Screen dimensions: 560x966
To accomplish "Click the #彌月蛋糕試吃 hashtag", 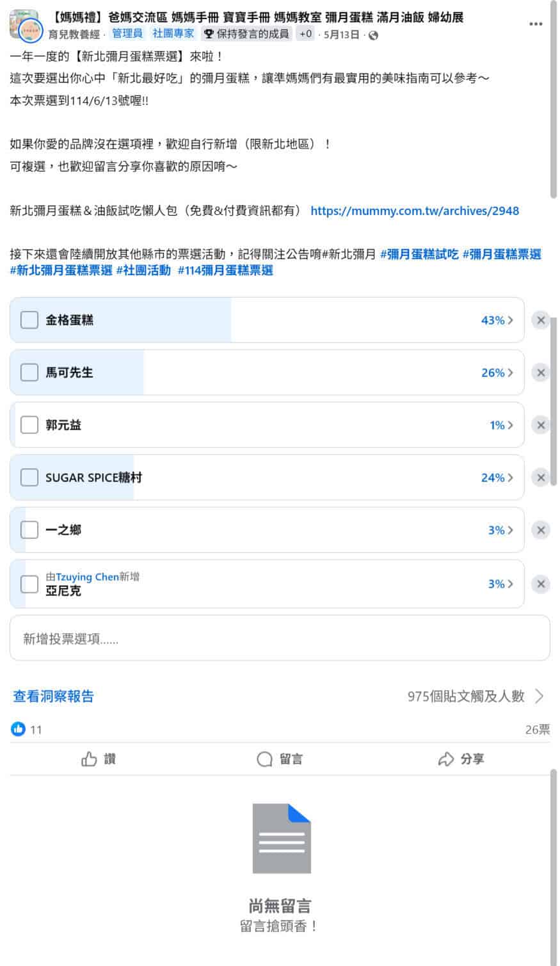I will [419, 254].
